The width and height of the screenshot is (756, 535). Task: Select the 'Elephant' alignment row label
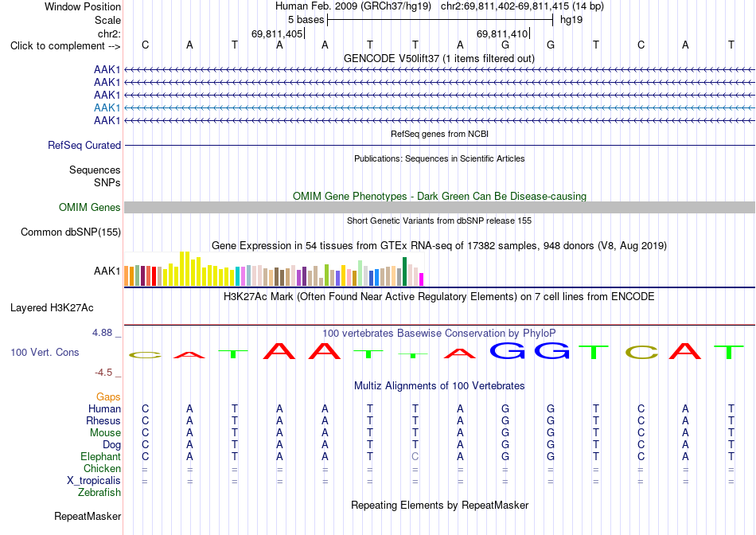[100, 456]
